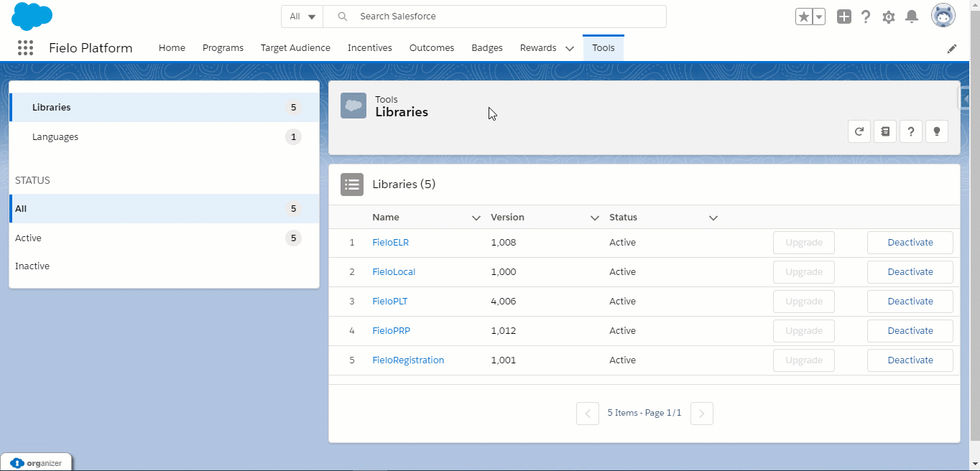Deactivate the FieloELR library
980x471 pixels.
tap(910, 243)
